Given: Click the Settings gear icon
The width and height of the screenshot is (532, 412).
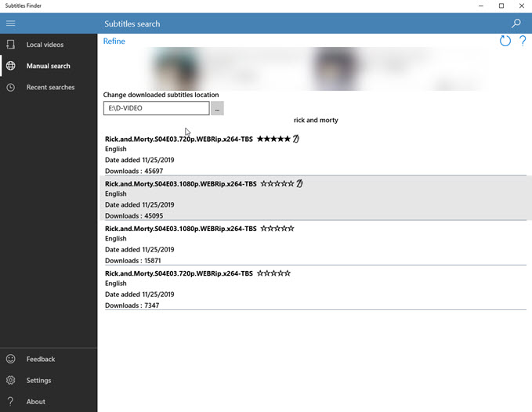Looking at the screenshot, I should point(10,380).
